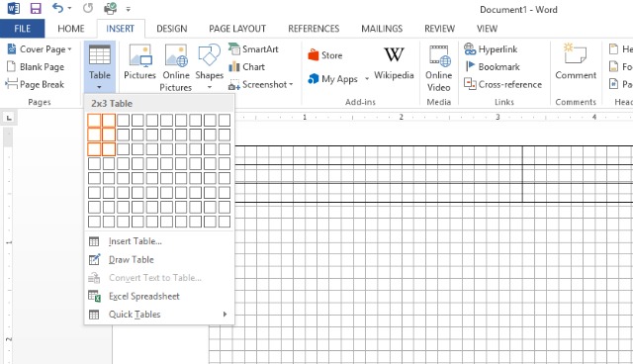Click the horizontal ruler at the 2 inch mark
Viewport: 633px width, 364px height.
tap(401, 117)
